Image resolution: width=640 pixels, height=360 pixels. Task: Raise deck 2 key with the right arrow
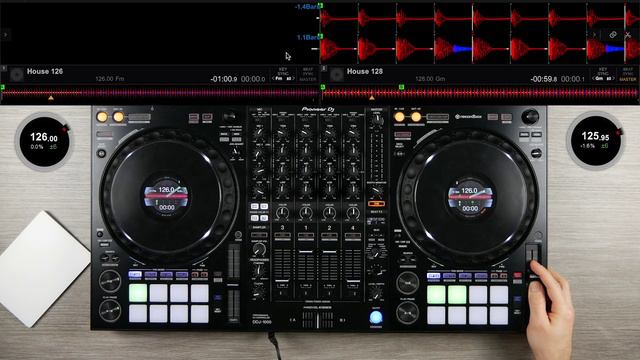point(613,78)
